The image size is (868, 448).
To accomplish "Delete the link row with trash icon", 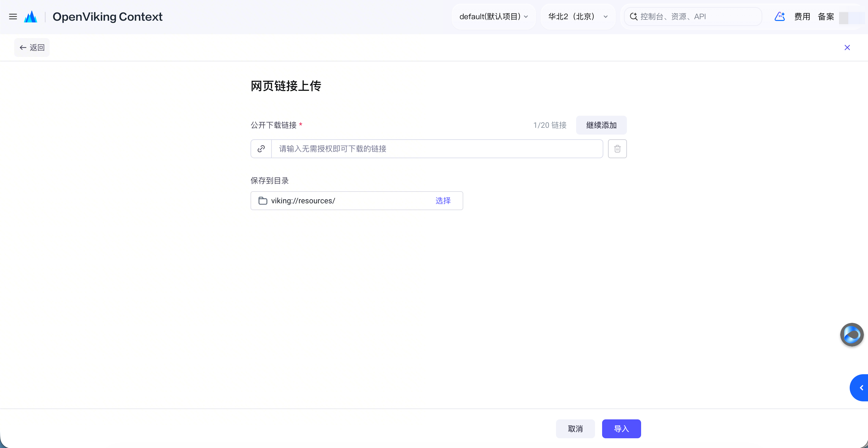I will point(617,149).
